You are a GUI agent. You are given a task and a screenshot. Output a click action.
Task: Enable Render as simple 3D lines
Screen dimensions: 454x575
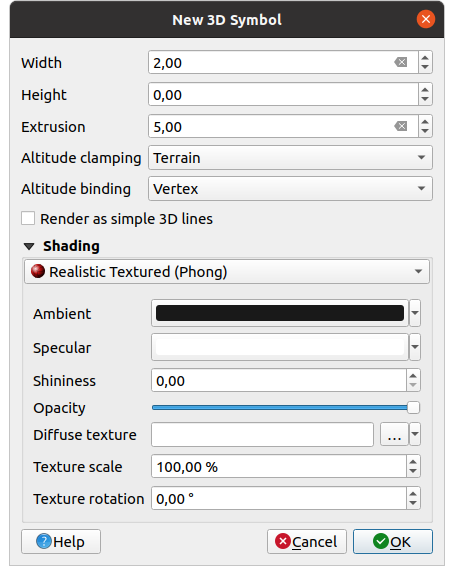pyautogui.click(x=28, y=219)
